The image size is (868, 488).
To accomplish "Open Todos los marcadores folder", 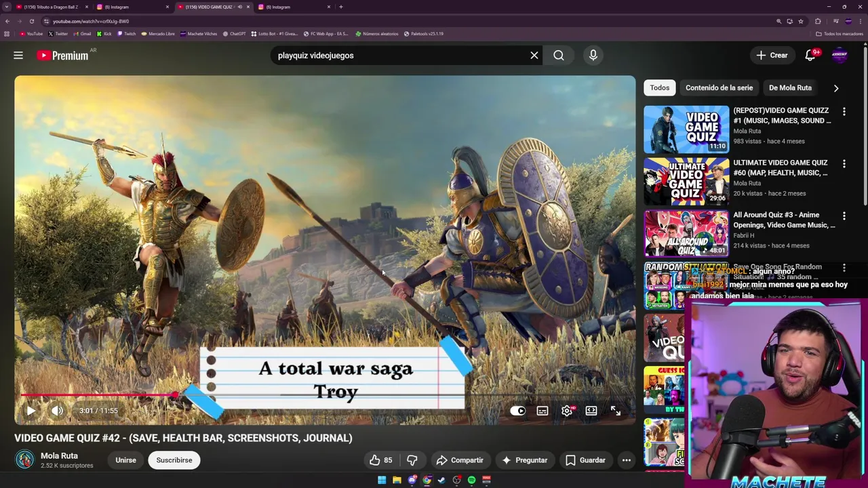I will [x=840, y=33].
